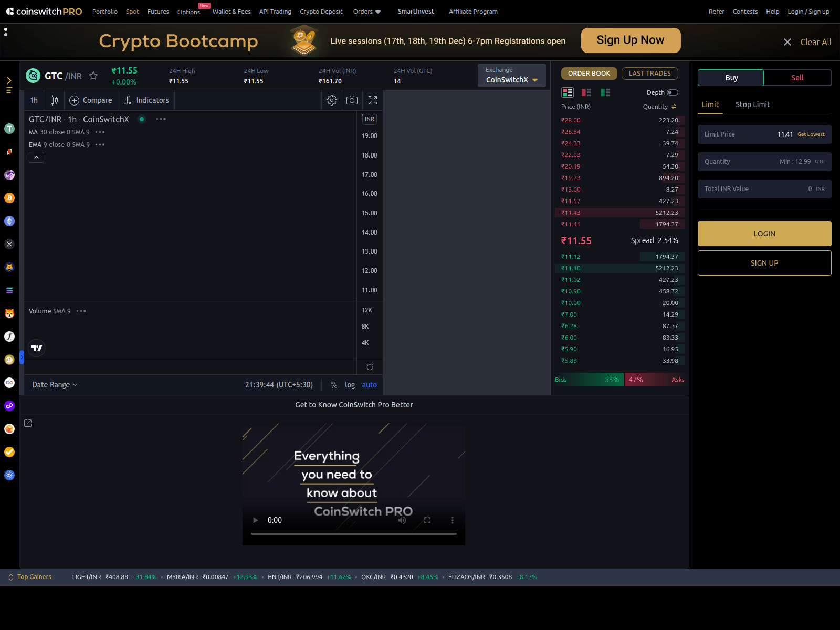Collapse the indicator legend
This screenshot has width=840, height=630.
(36, 157)
